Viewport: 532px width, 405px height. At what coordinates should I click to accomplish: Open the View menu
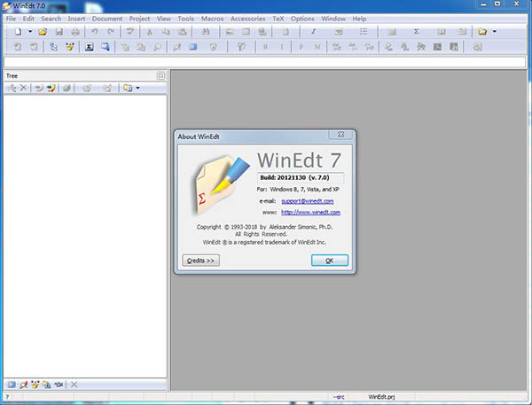coord(164,19)
